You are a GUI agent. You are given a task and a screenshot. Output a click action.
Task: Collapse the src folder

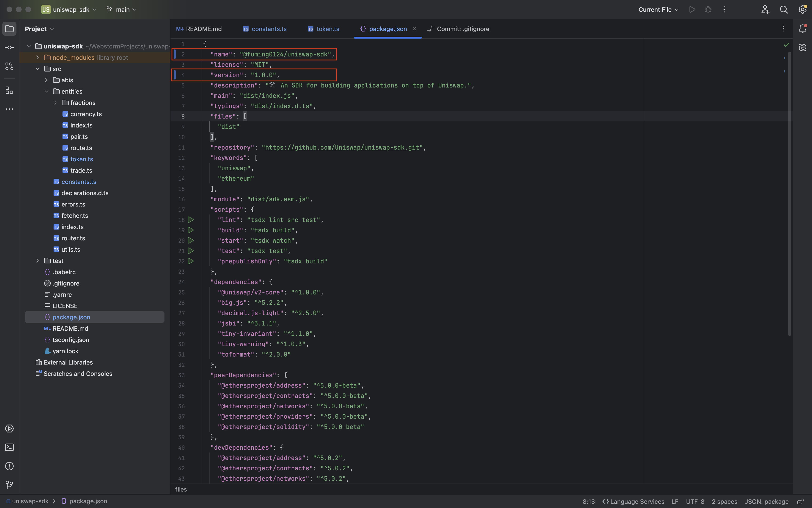click(x=38, y=69)
